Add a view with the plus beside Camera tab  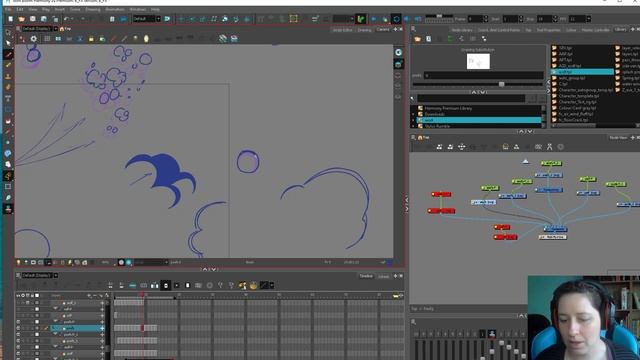[395, 29]
